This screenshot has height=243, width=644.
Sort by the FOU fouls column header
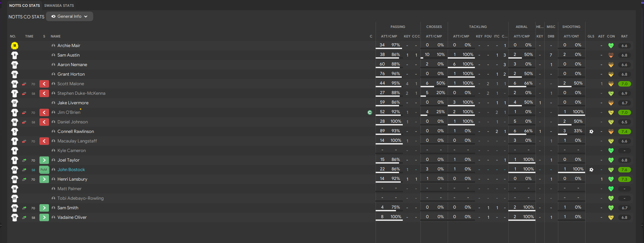click(x=488, y=36)
